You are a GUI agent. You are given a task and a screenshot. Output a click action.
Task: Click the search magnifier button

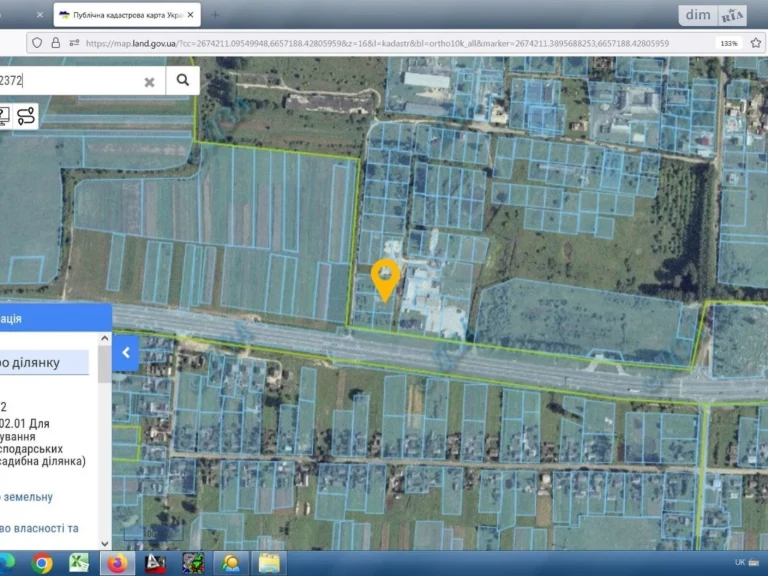(183, 80)
